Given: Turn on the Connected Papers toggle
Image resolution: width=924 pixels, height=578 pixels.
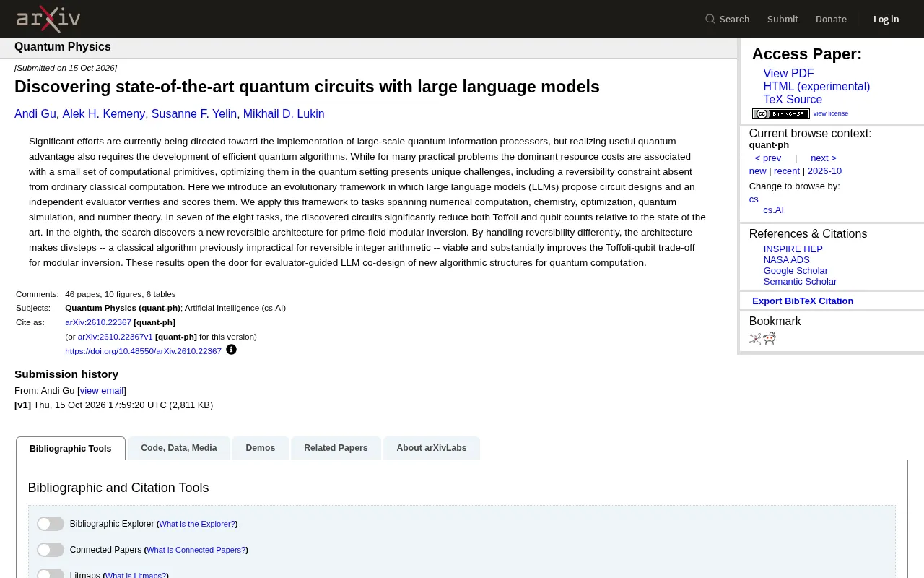Looking at the screenshot, I should point(51,550).
